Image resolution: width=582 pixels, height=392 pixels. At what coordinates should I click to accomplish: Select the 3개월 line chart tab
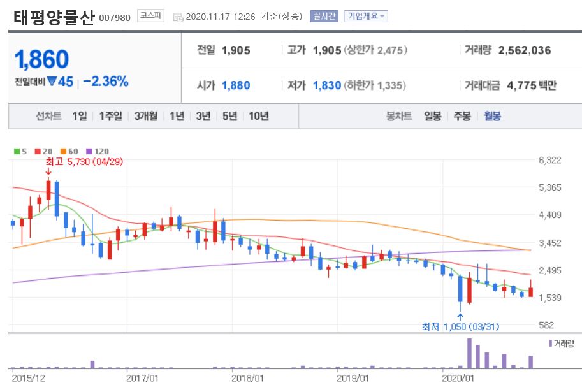(145, 116)
